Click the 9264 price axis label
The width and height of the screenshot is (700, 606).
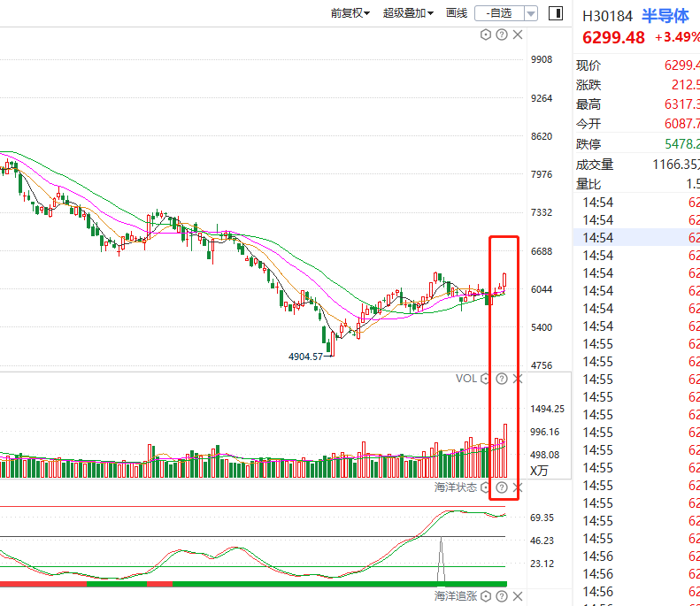pos(542,98)
